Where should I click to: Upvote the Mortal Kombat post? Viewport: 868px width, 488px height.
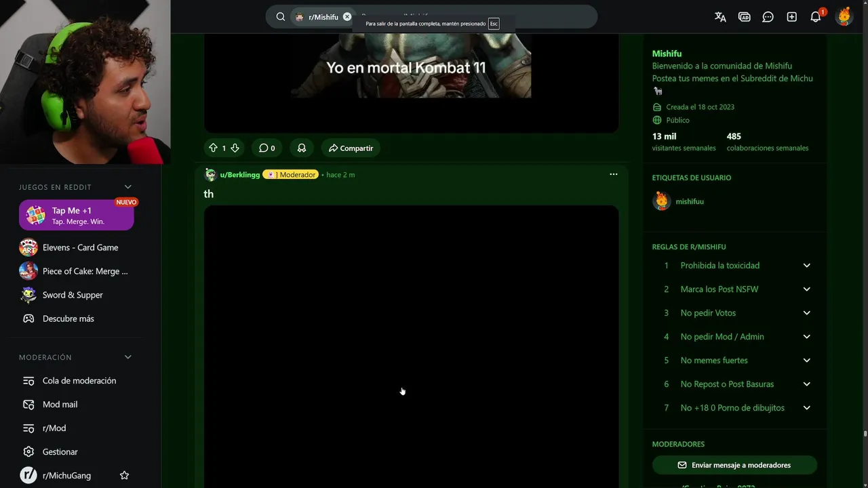[213, 148]
